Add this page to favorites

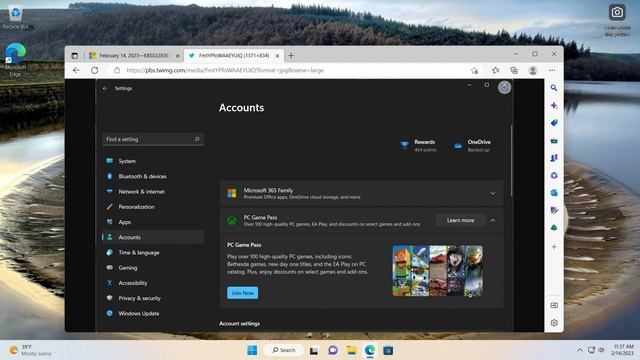[x=474, y=71]
